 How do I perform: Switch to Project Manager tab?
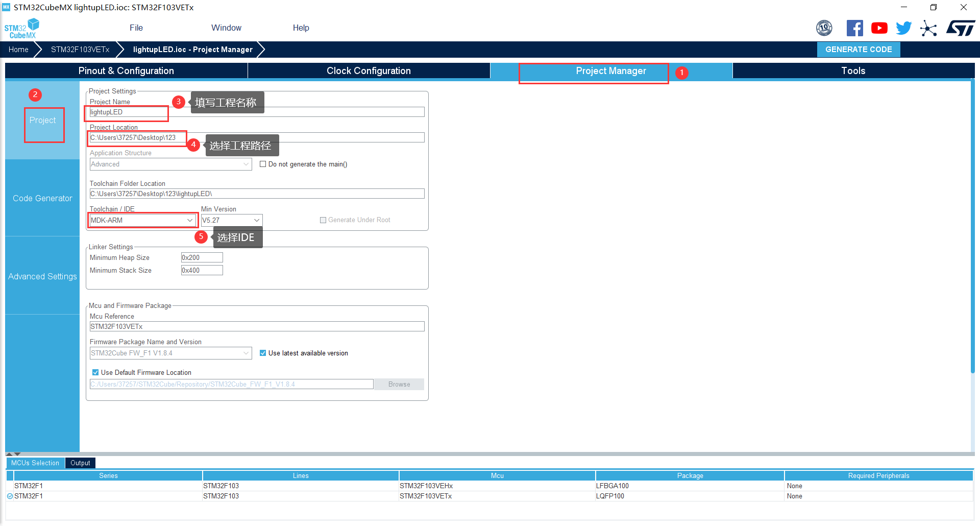611,71
